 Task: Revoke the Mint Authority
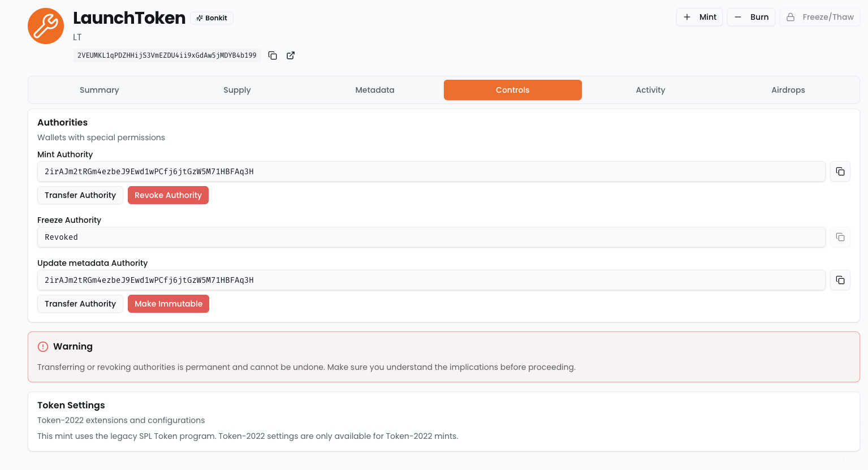click(168, 195)
